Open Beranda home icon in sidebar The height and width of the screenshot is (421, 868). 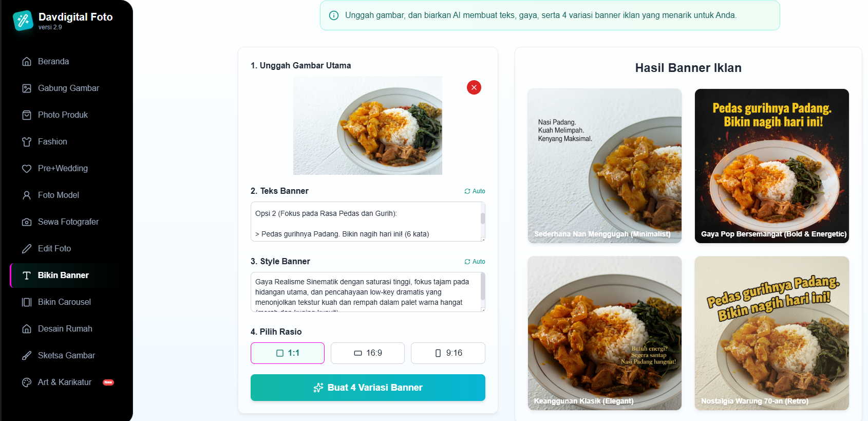click(27, 62)
